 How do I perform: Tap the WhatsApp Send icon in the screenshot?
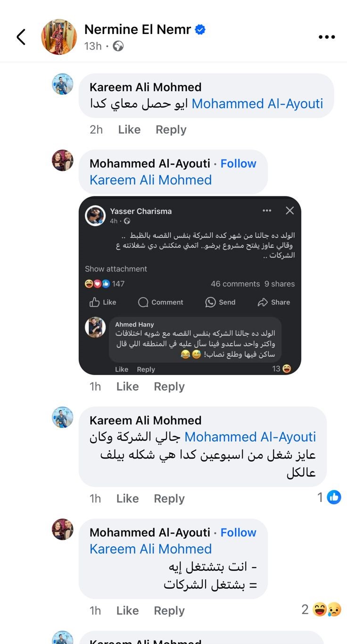coord(210,302)
